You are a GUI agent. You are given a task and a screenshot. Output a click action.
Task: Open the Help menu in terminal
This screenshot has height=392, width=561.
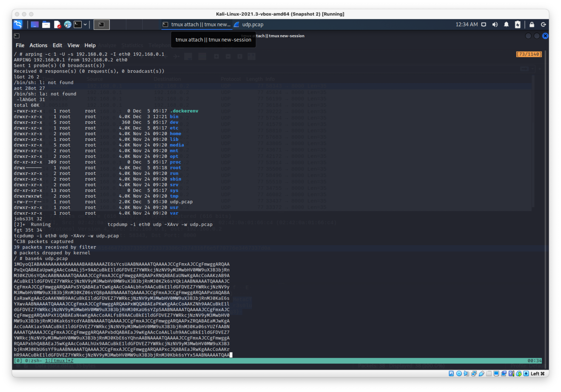coord(90,45)
